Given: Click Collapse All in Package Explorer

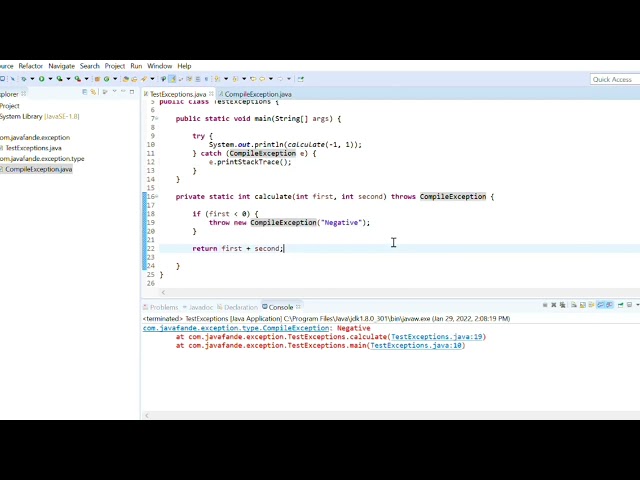Looking at the screenshot, I should click(84, 92).
